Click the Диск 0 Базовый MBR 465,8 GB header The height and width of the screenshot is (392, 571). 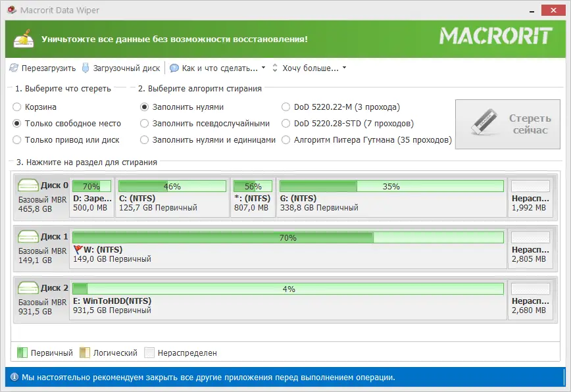coord(42,197)
